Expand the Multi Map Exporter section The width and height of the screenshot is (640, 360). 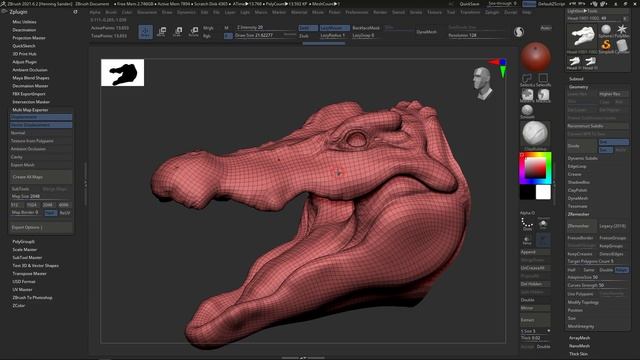pyautogui.click(x=30, y=110)
